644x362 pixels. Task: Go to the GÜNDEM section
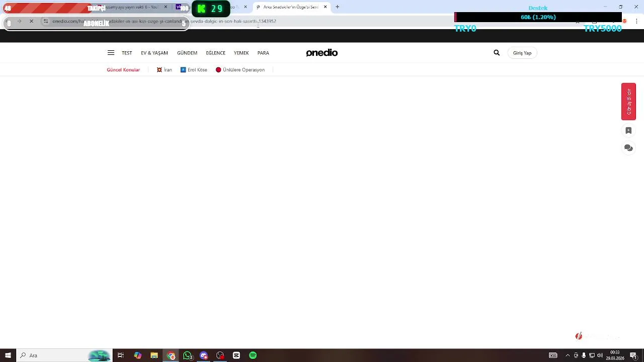tap(187, 53)
